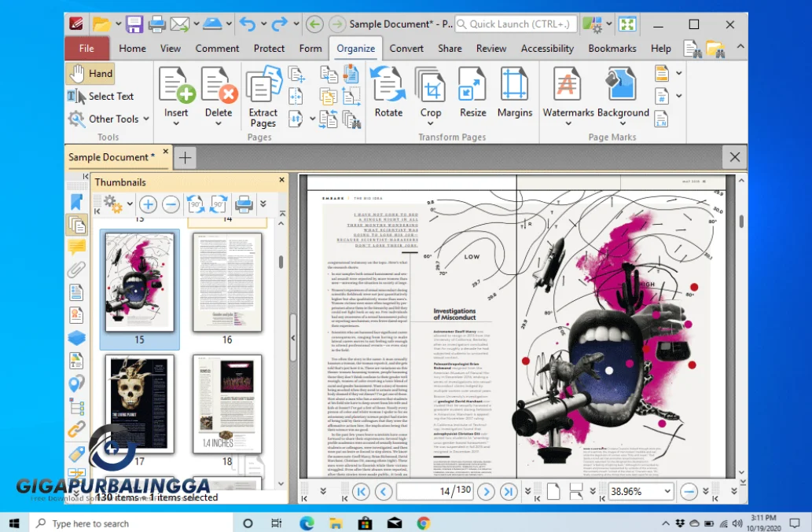Save the document using the floppy icon
Viewport: 812px width, 532px height.
click(134, 24)
